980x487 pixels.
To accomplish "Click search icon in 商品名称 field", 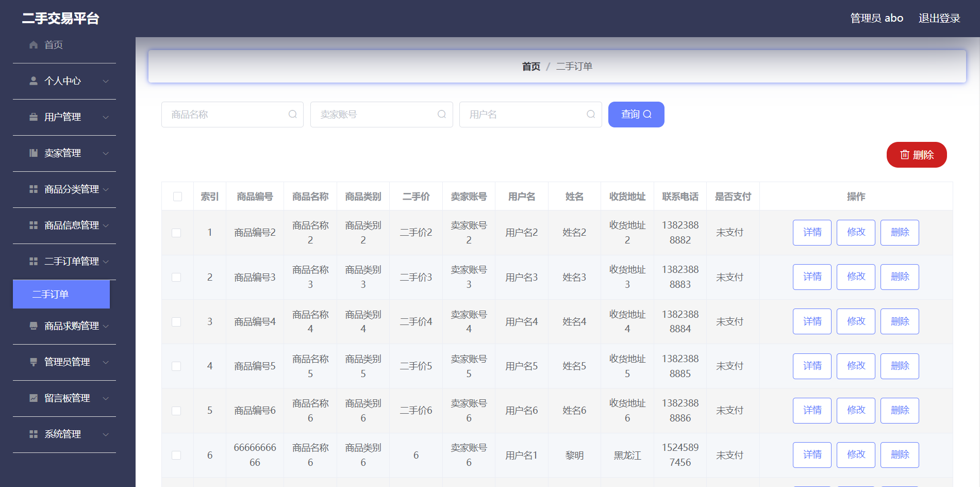I will pos(292,115).
